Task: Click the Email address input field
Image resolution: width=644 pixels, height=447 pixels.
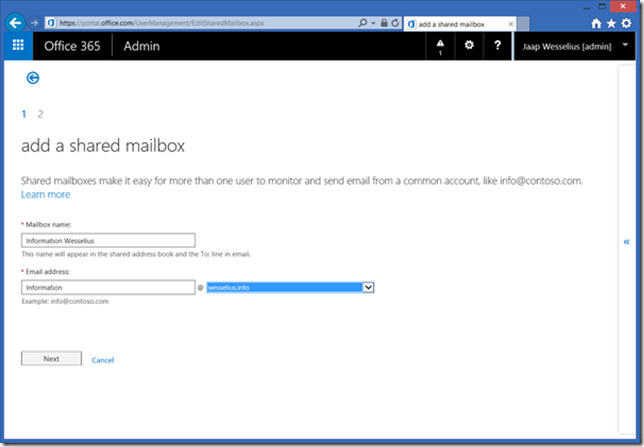Action: point(107,287)
